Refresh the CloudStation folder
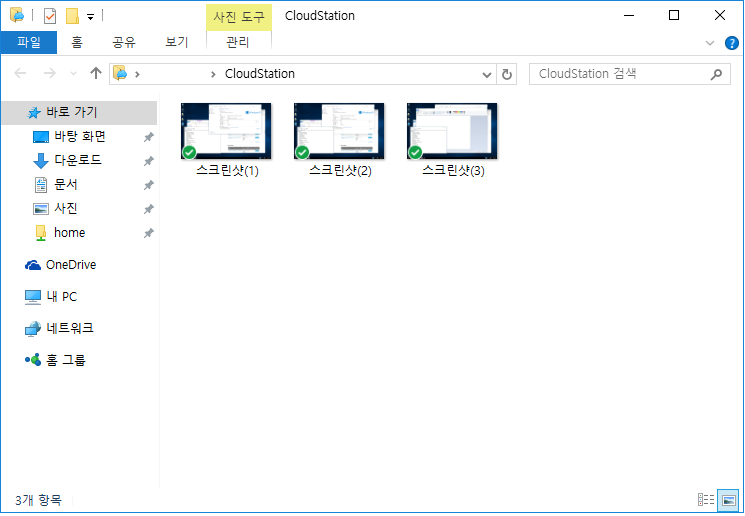 pyautogui.click(x=507, y=75)
